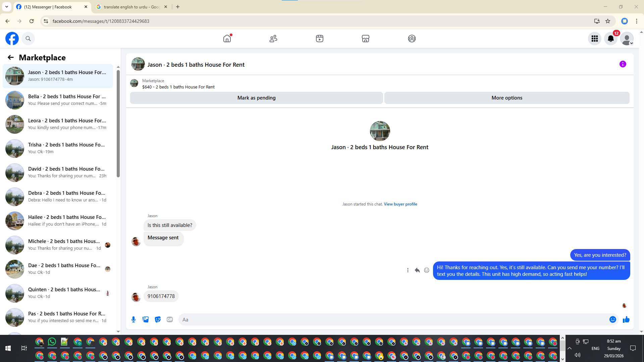Open the View buyer profile link
The height and width of the screenshot is (362, 644).
pyautogui.click(x=400, y=204)
